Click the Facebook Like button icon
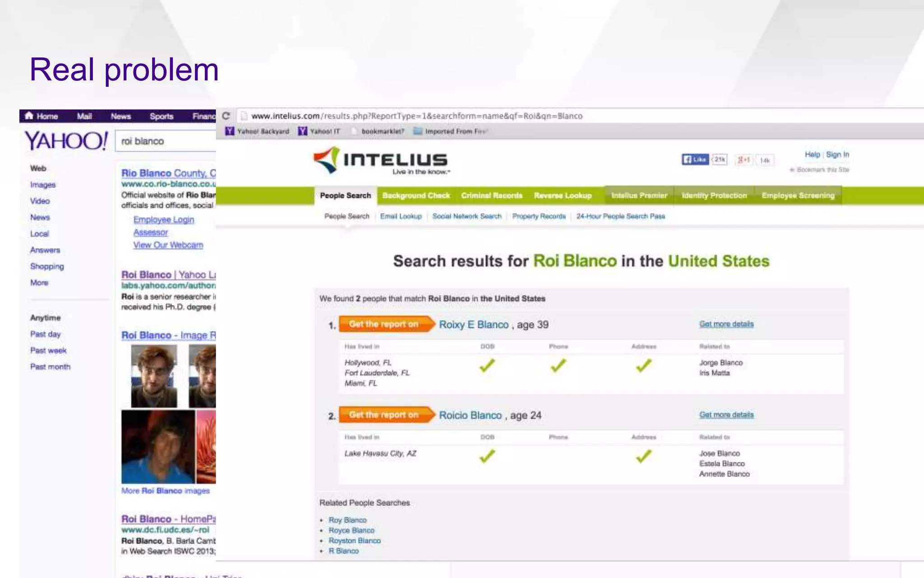This screenshot has width=924, height=578. pos(695,159)
